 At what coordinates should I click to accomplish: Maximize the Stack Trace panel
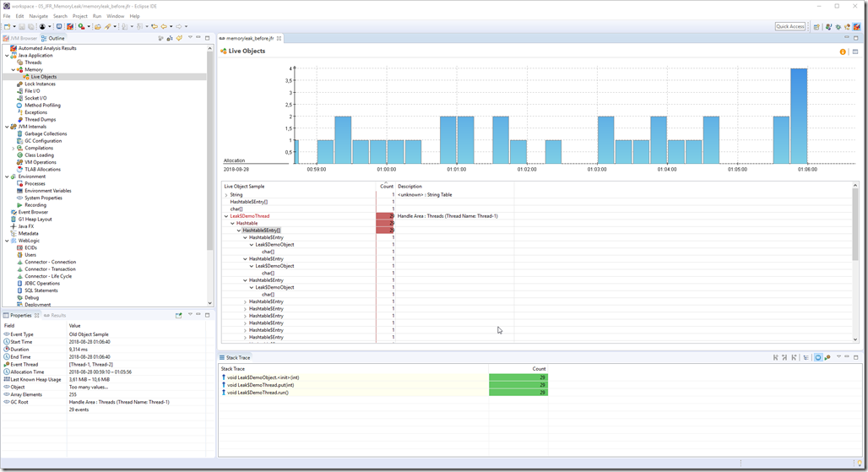pyautogui.click(x=856, y=357)
